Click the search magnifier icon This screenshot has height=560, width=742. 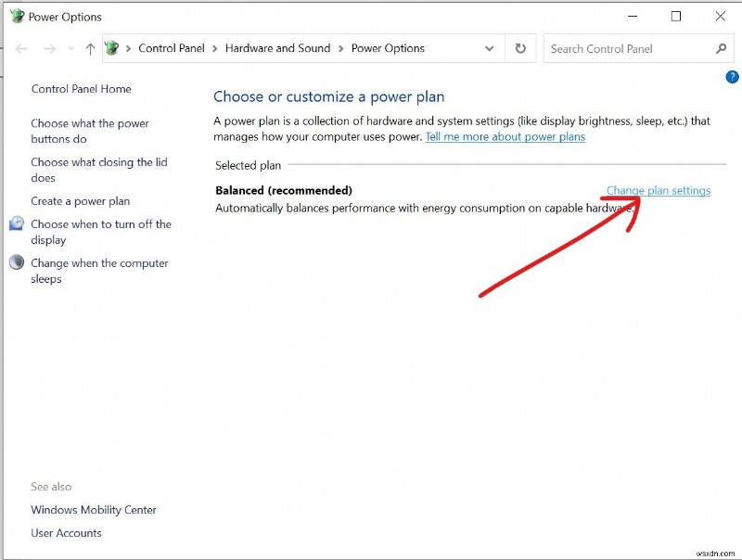(721, 48)
